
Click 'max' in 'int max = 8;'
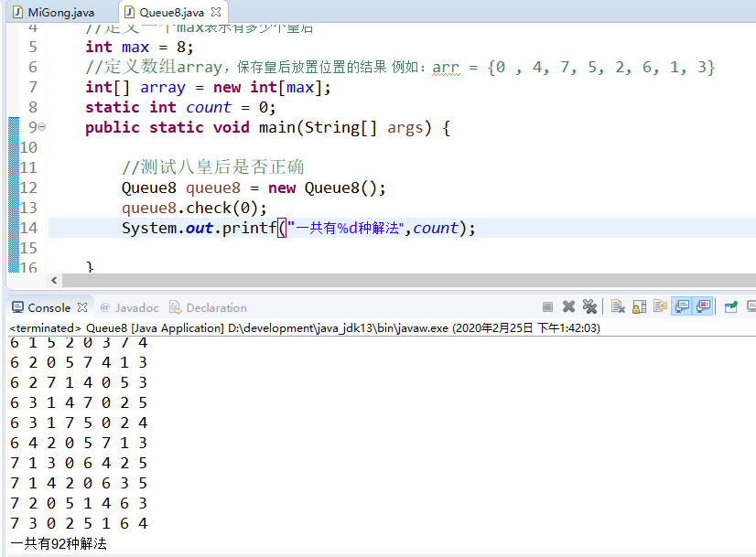135,48
